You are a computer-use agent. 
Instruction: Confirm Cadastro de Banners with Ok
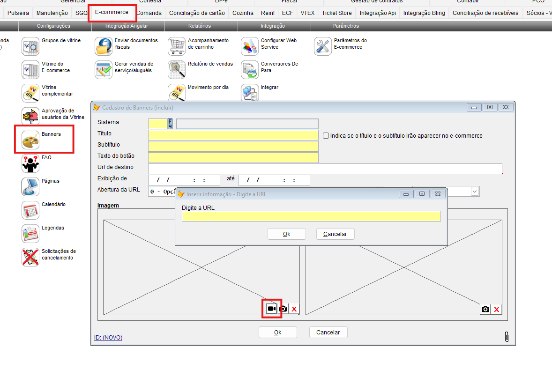pos(278,333)
